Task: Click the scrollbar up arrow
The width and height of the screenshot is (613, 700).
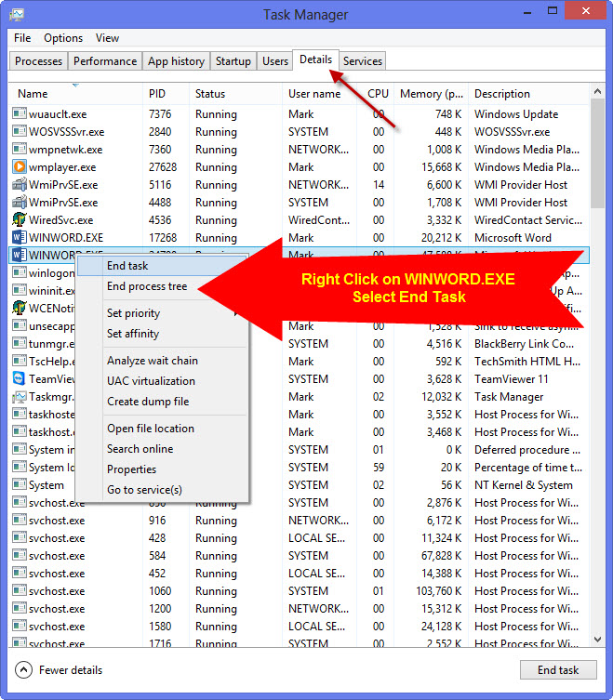Action: point(597,91)
